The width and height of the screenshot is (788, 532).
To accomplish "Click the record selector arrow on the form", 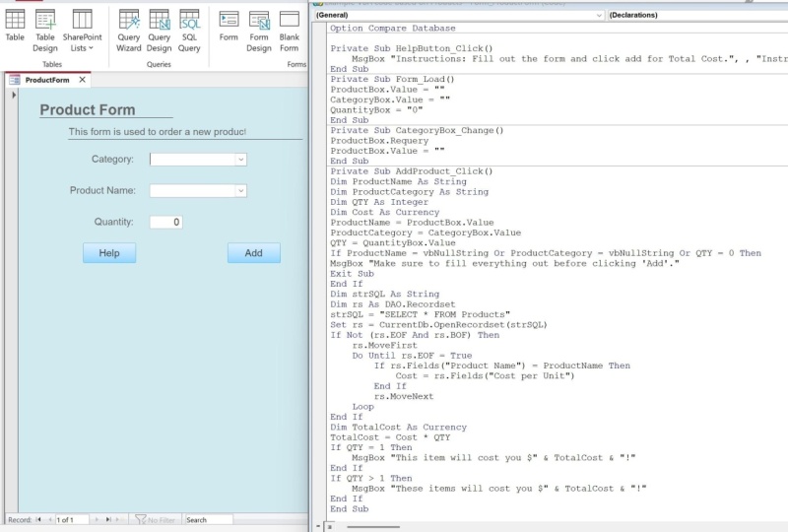I will click(x=14, y=95).
